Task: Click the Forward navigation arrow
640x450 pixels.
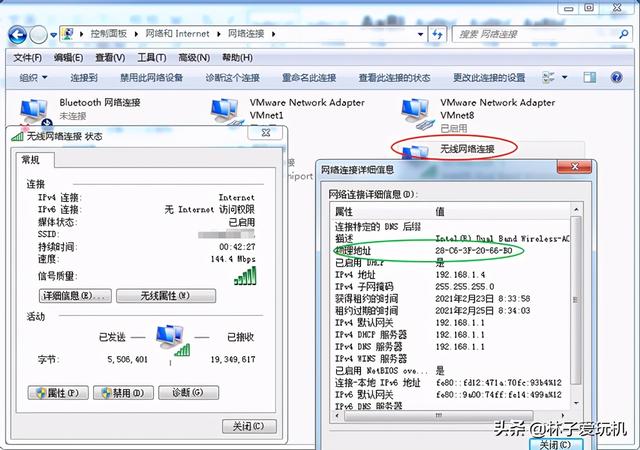Action: pyautogui.click(x=38, y=35)
